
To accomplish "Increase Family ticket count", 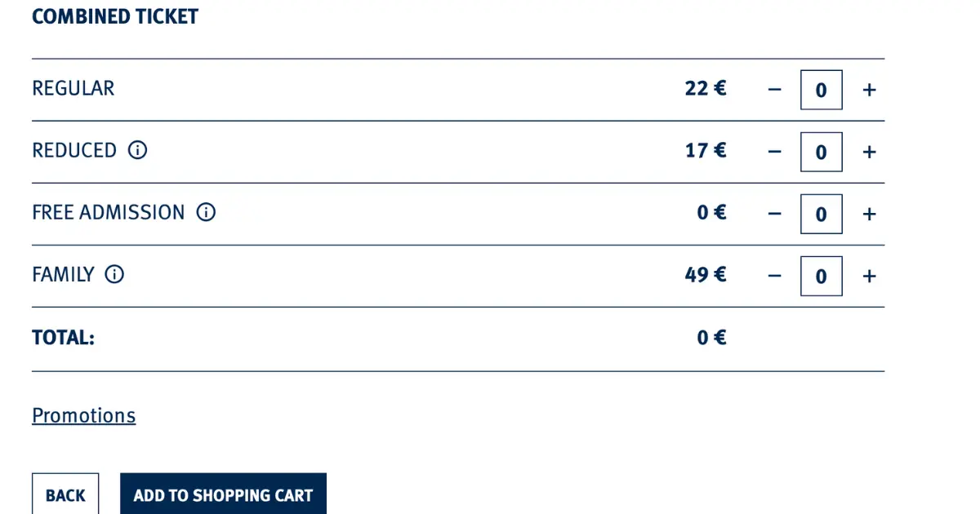I will 869,277.
